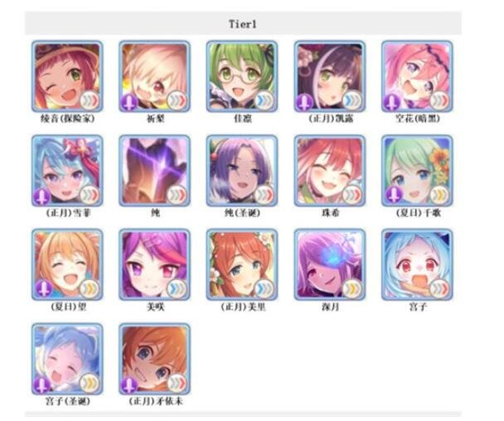Image resolution: width=504 pixels, height=421 pixels.
Task: Click the red-haired 珠希 portrait
Action: [x=330, y=171]
